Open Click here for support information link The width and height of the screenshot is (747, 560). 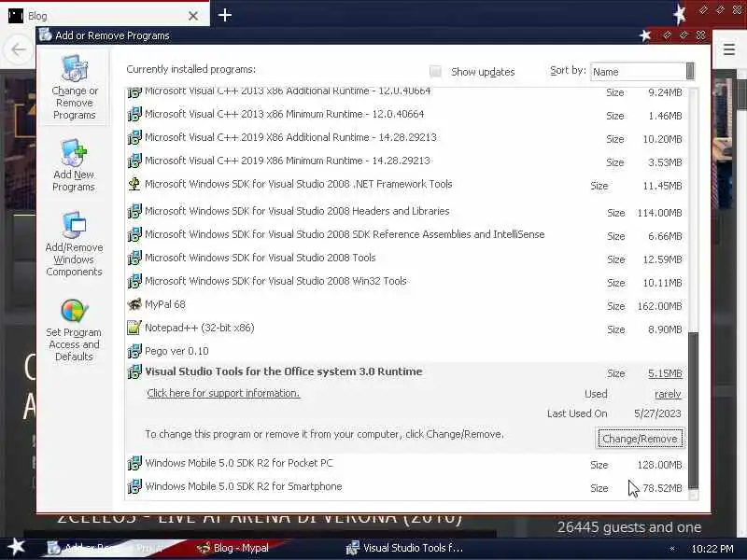(223, 393)
